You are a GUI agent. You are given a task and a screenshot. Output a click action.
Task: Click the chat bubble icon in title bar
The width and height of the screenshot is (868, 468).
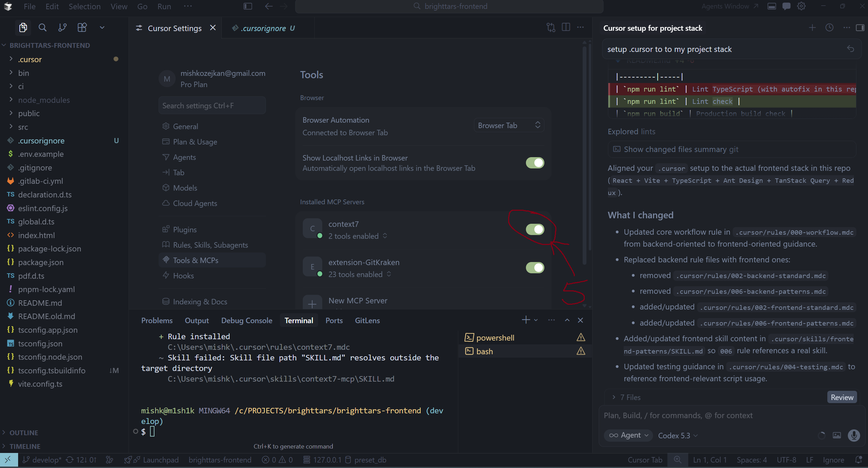click(786, 6)
